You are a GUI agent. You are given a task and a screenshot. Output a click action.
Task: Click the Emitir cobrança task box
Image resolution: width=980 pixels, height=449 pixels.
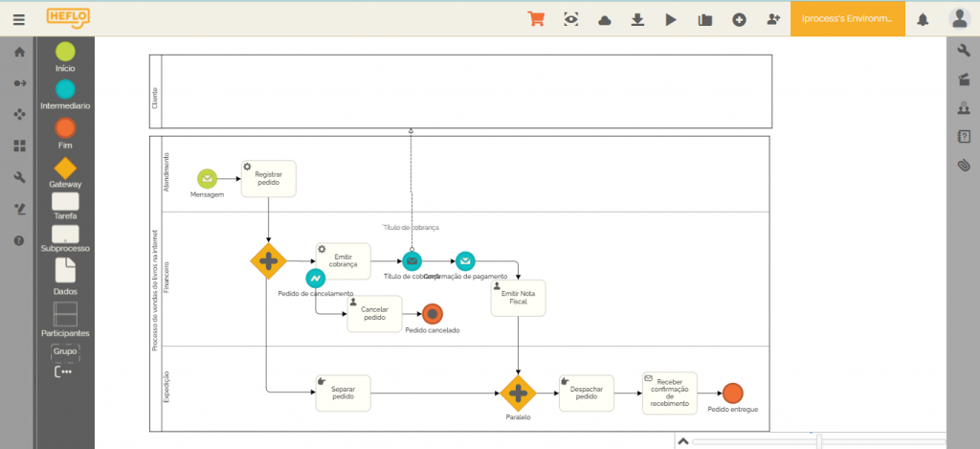tap(343, 260)
